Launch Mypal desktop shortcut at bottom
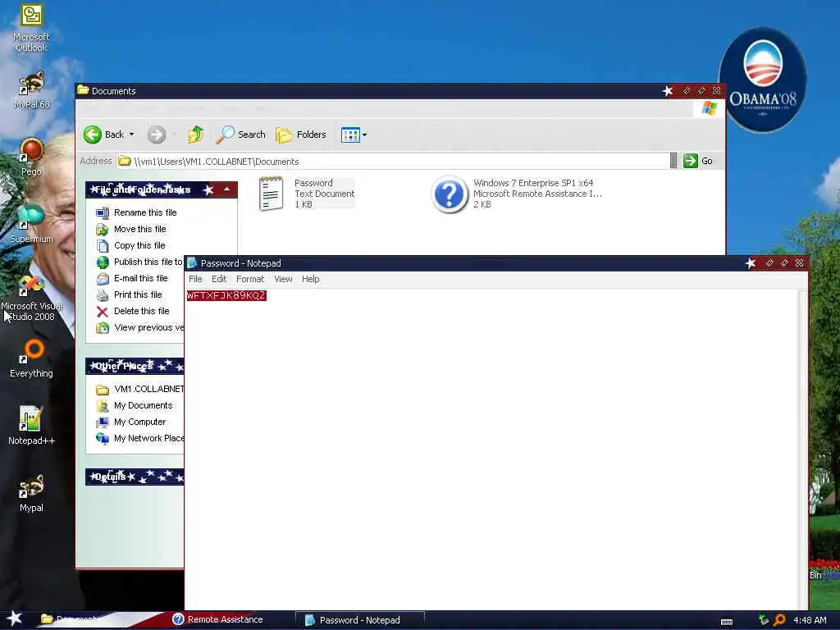 31,493
